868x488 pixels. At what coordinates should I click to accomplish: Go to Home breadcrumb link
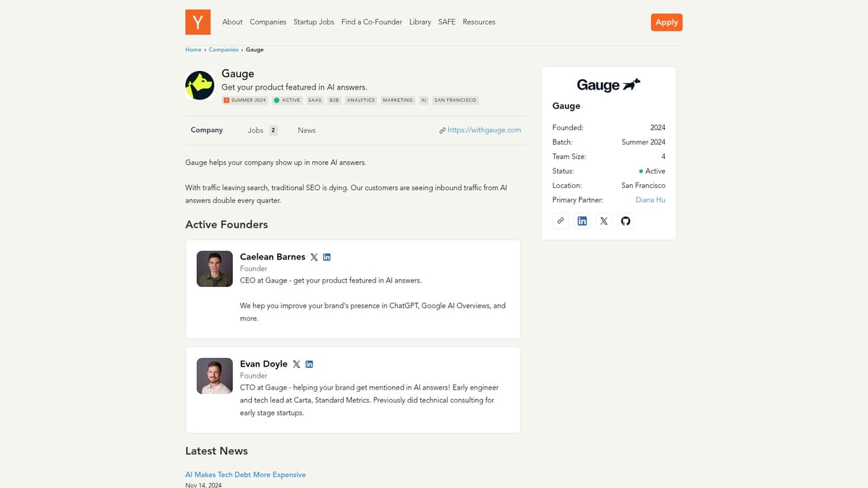point(193,50)
